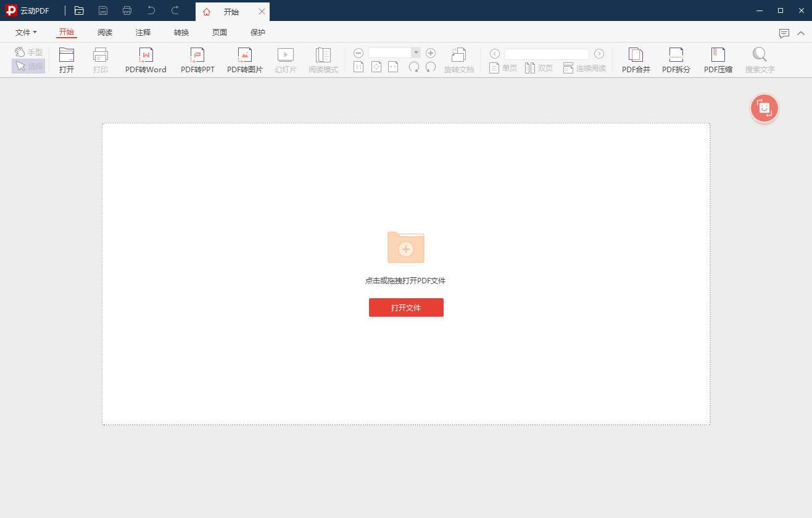
Task: Minimize the 云动PDF window
Action: (760, 10)
